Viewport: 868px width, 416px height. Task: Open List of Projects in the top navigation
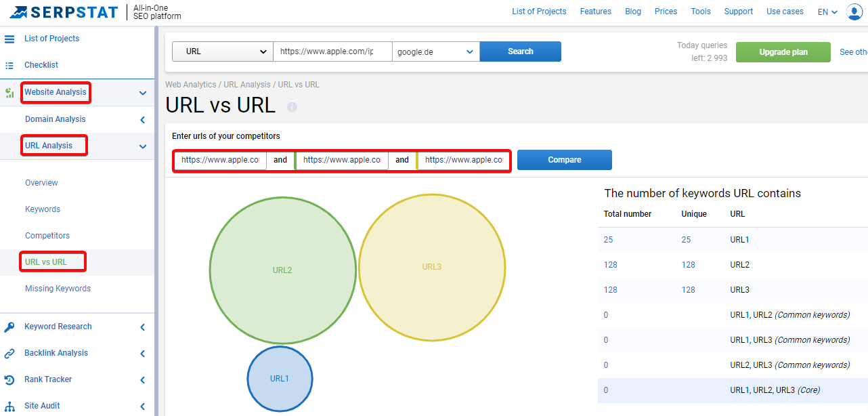coord(539,12)
